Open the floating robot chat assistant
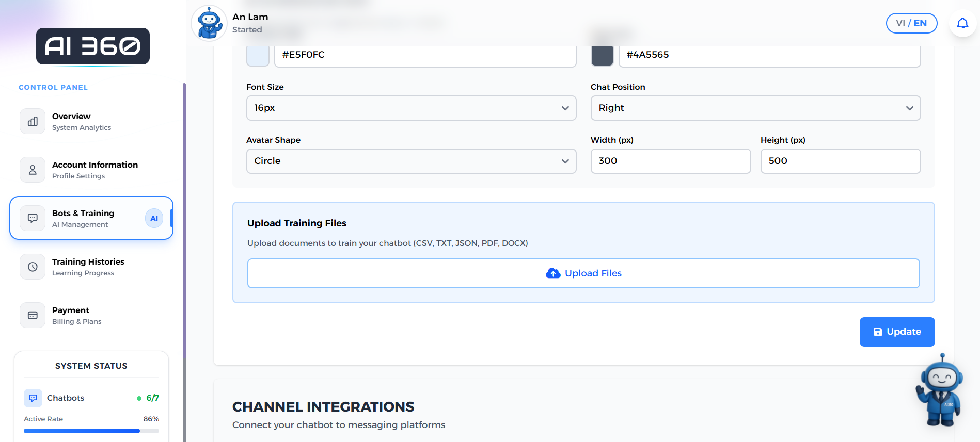 click(x=940, y=390)
